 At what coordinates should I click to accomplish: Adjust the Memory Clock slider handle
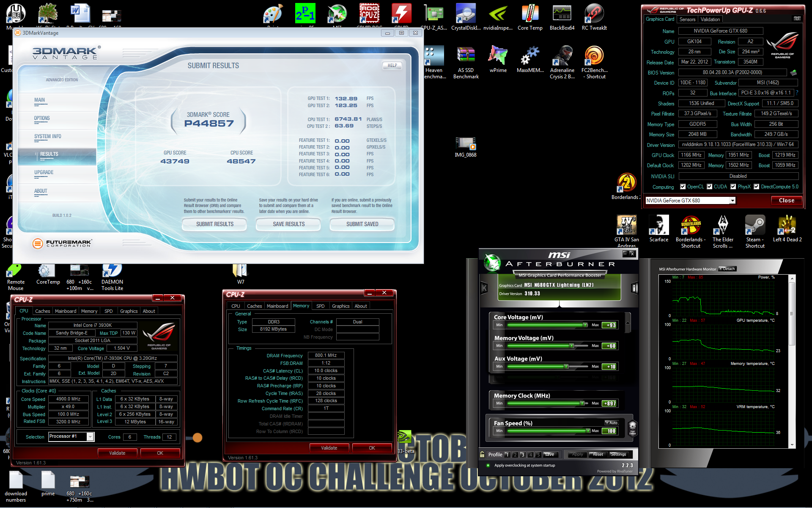click(582, 403)
